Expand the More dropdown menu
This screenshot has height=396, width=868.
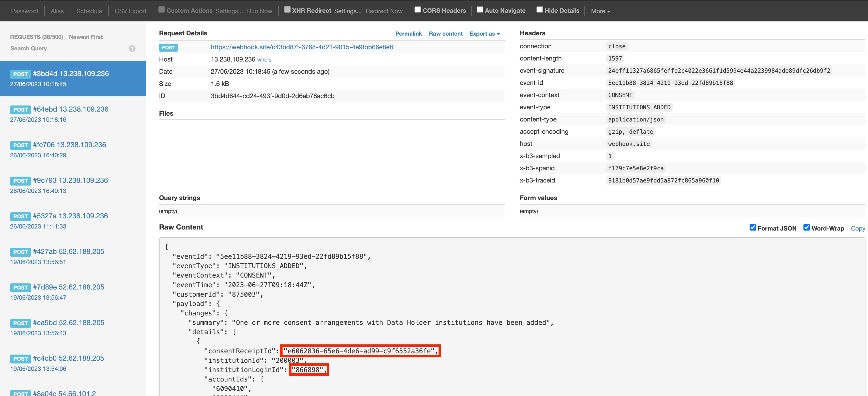pyautogui.click(x=600, y=11)
